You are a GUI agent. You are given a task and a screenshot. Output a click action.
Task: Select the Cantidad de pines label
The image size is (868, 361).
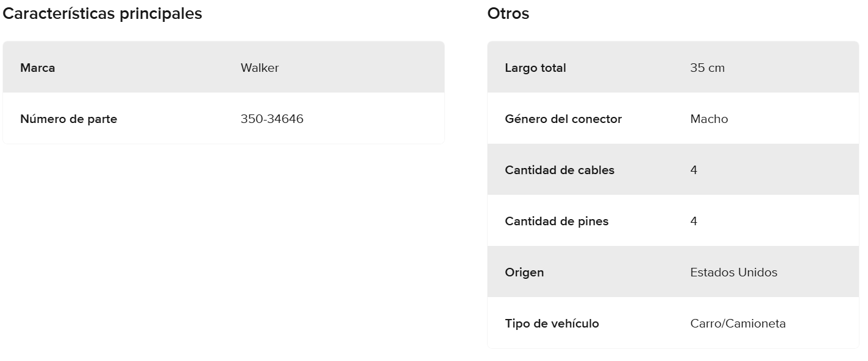coord(557,221)
